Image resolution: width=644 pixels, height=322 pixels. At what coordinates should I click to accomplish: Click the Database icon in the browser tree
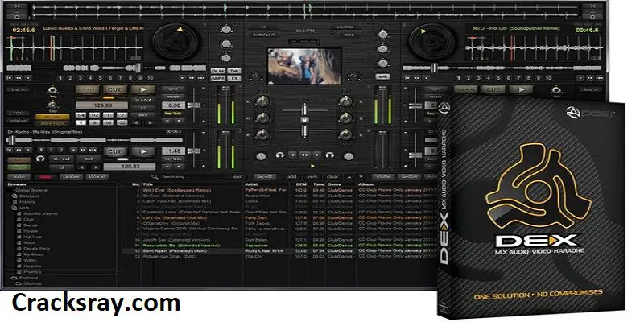coord(15,196)
